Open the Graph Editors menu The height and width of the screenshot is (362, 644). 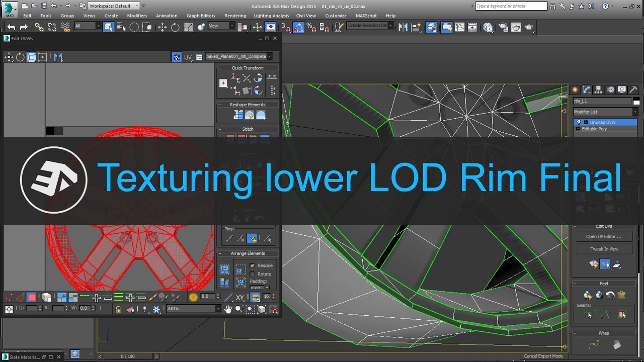[201, 16]
